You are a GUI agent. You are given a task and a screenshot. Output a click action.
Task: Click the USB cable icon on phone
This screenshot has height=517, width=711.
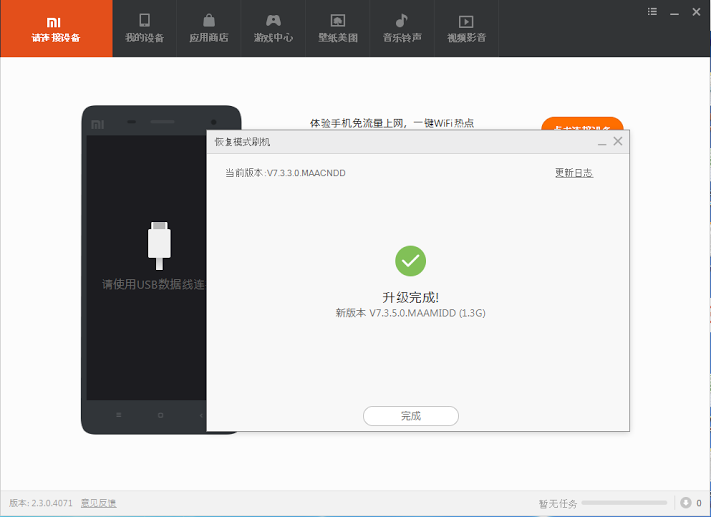[x=159, y=245]
